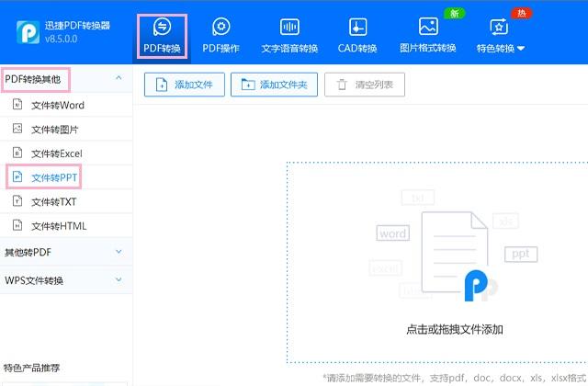Select the CAD转换 tab
The image size is (588, 386).
(357, 37)
